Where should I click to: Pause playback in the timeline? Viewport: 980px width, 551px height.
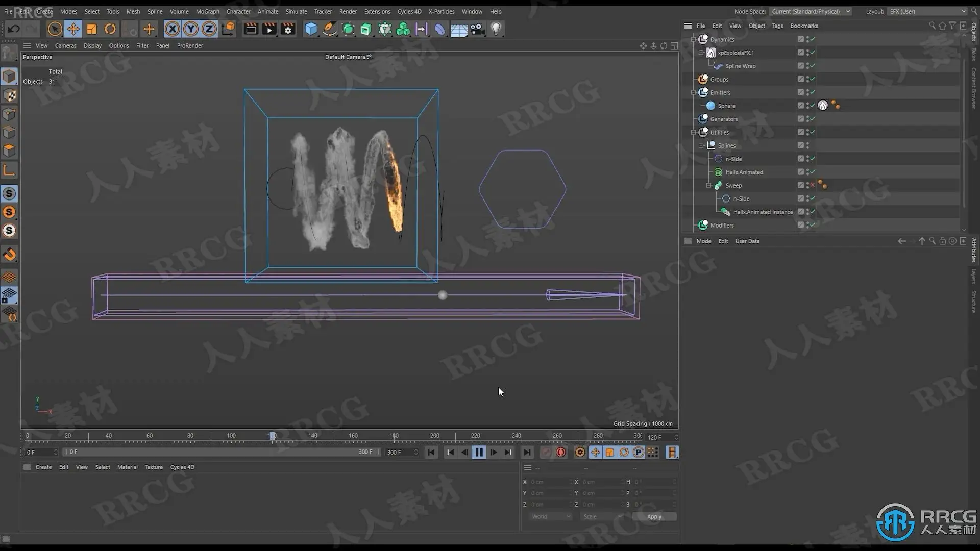click(479, 453)
